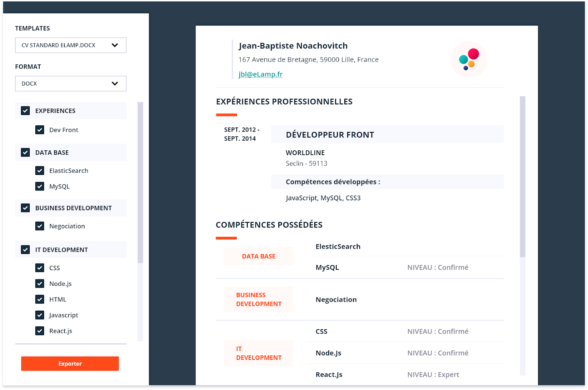Click the SEPT. 2012 - SEPT. 2014 date

pos(242,134)
